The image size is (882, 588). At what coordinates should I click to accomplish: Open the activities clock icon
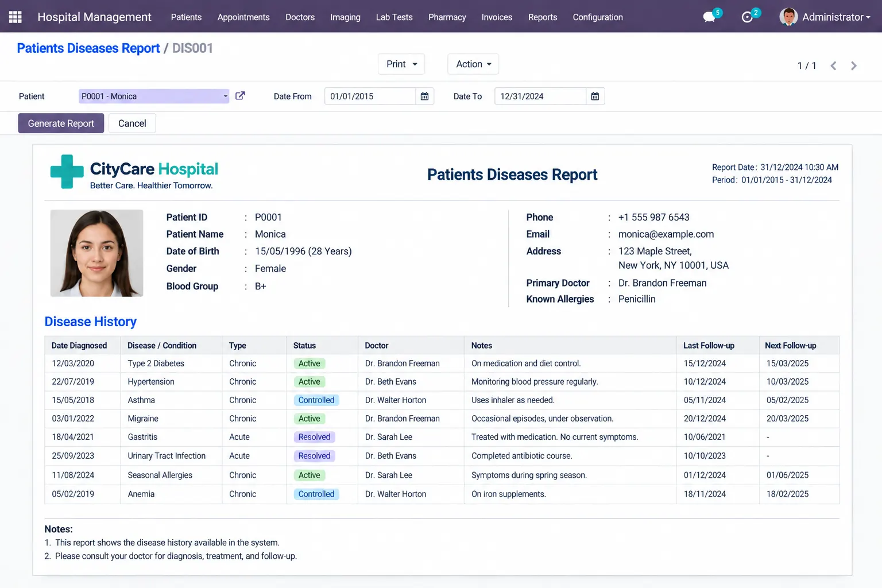[x=747, y=17]
